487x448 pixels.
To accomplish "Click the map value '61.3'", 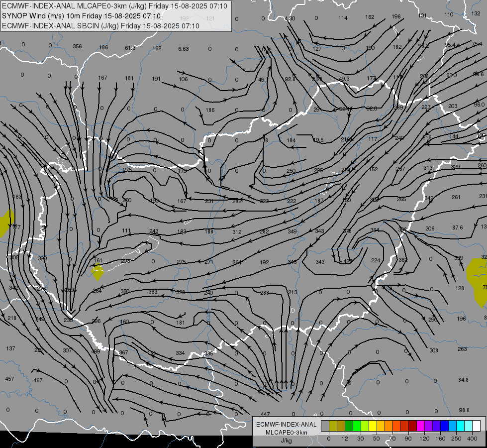I will (130, 48).
